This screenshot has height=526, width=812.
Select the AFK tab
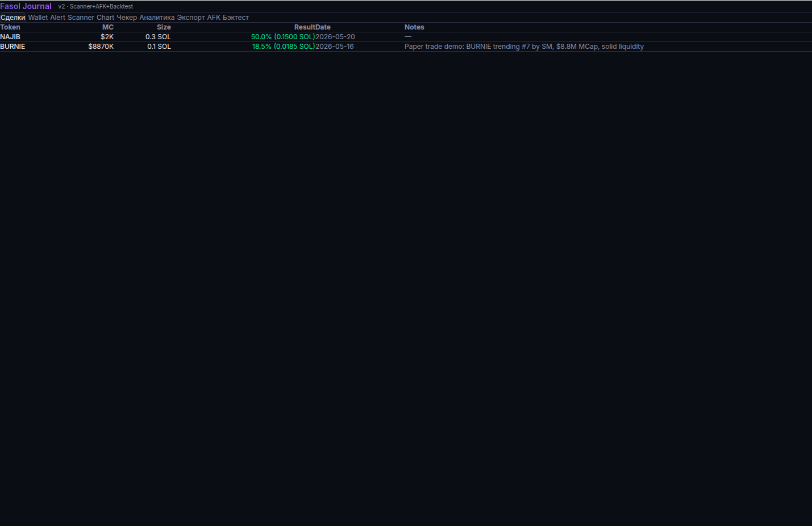pos(214,18)
